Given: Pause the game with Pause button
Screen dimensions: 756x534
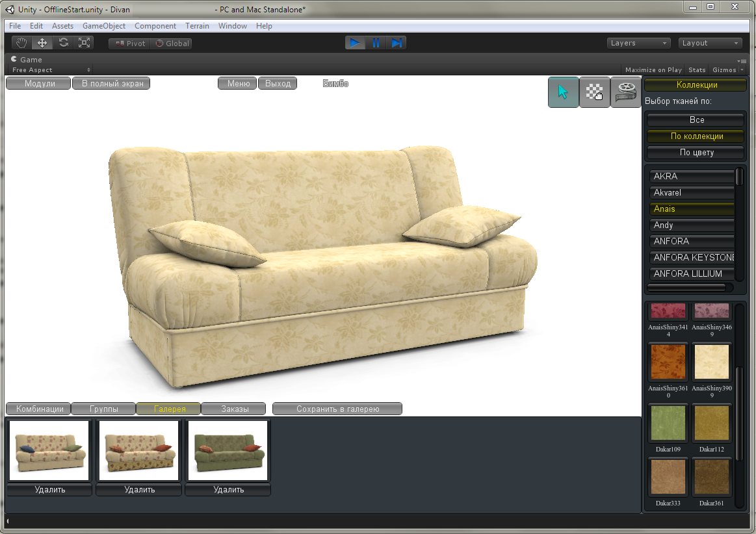Looking at the screenshot, I should pos(376,43).
